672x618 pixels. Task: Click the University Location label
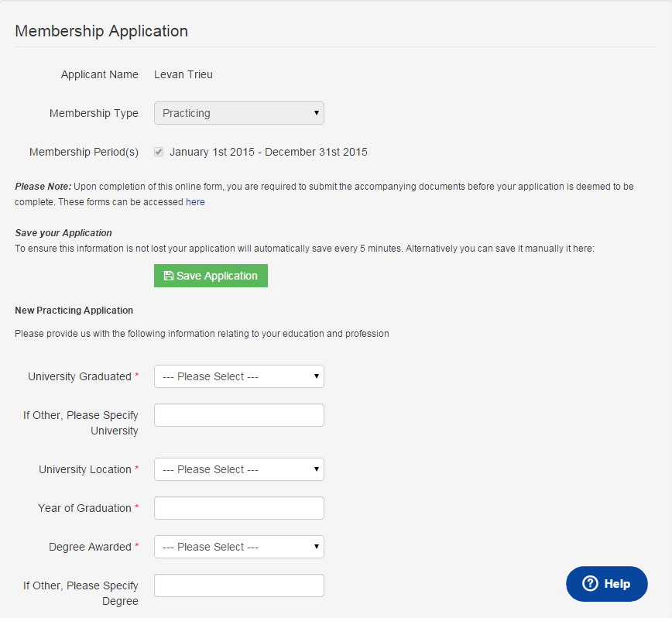click(x=85, y=469)
